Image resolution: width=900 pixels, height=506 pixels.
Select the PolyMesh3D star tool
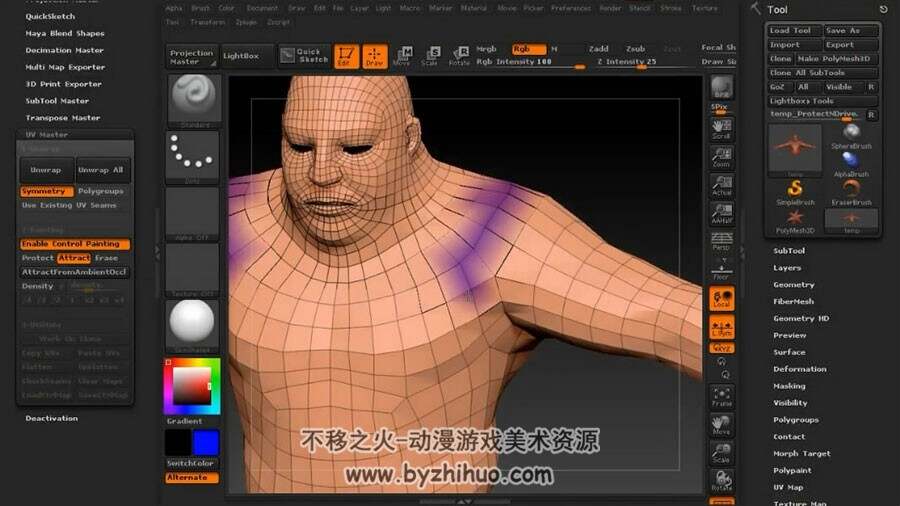point(795,221)
